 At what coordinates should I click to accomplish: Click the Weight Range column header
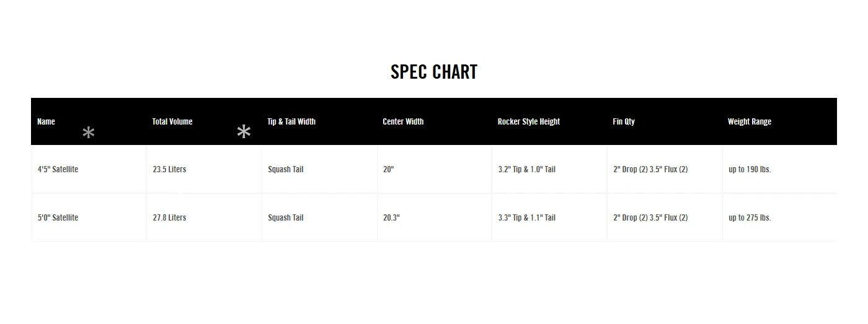(x=750, y=121)
